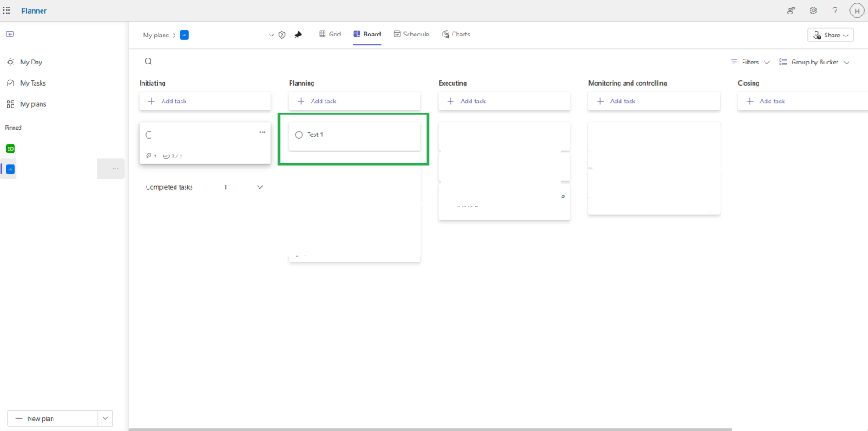Switch to the Charts tab

456,35
